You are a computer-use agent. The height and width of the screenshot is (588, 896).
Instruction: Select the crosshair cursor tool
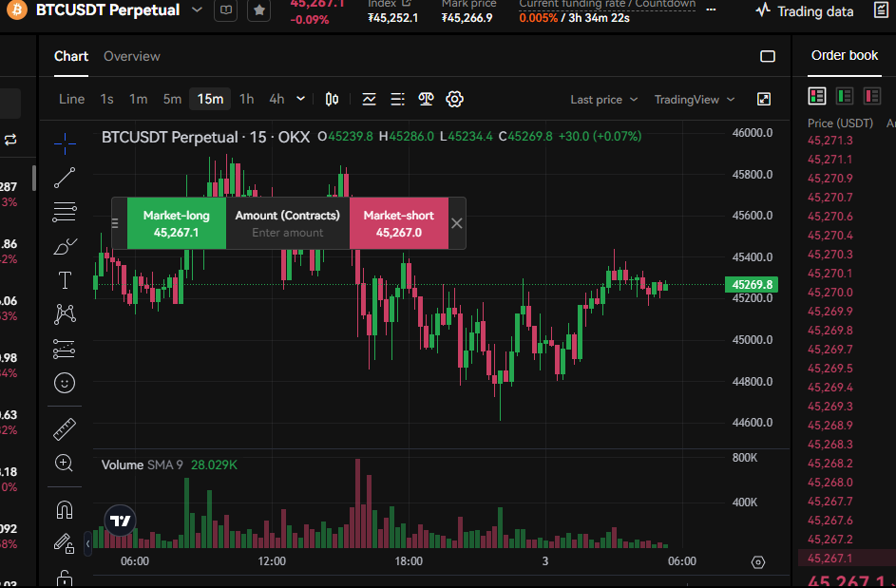point(65,142)
